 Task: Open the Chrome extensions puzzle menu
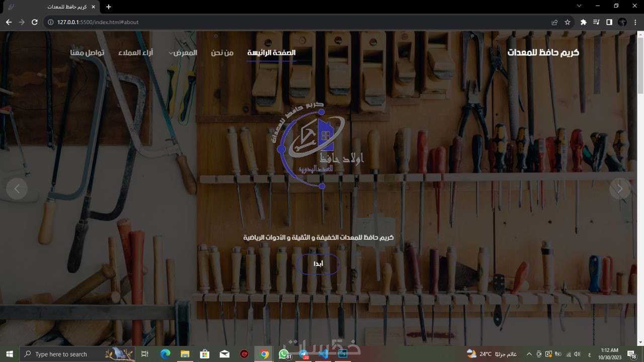pyautogui.click(x=584, y=22)
